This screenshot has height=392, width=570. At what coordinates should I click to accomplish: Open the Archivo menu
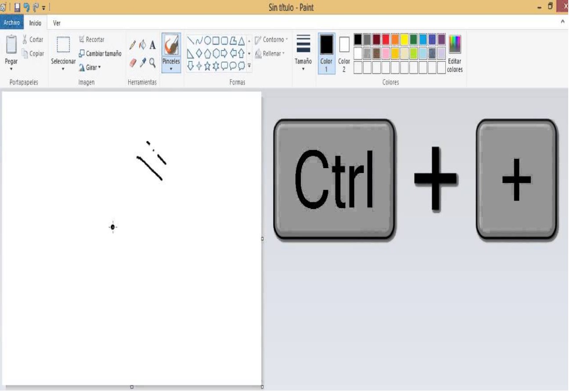tap(11, 22)
